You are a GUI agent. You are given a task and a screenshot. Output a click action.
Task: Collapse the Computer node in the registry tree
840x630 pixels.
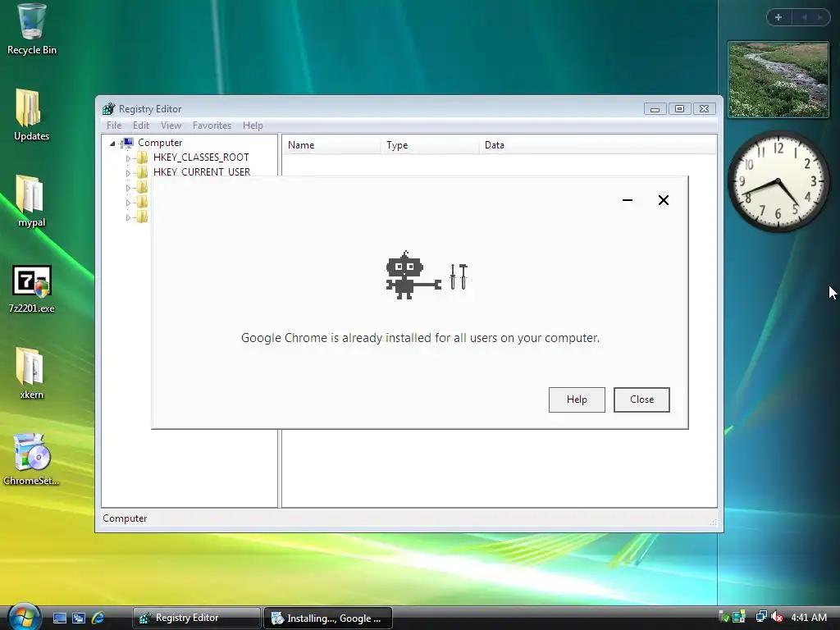click(x=112, y=143)
